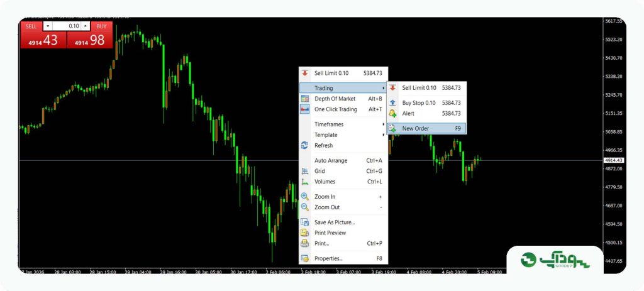Image resolution: width=644 pixels, height=291 pixels.
Task: Expand the Timeframes submenu
Action: 343,124
